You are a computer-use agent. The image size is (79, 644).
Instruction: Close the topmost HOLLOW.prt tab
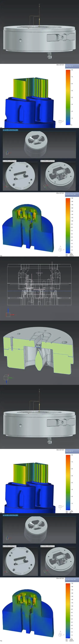click(18, 130)
